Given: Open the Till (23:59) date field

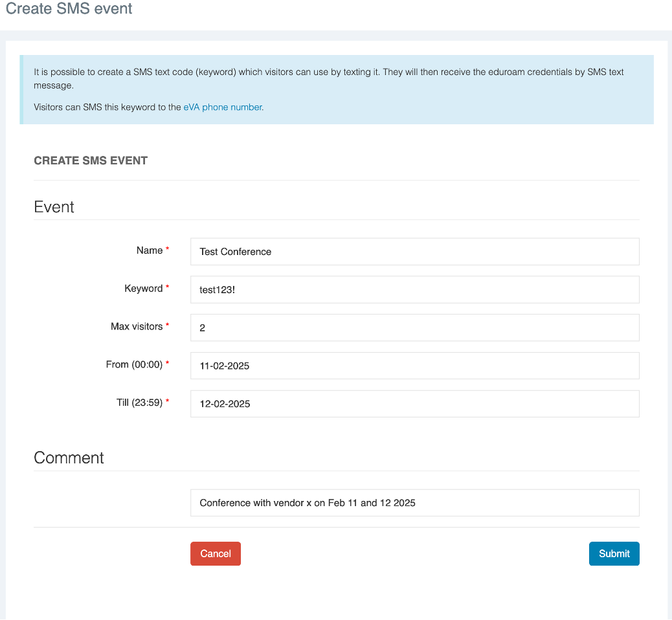Looking at the screenshot, I should coord(414,404).
